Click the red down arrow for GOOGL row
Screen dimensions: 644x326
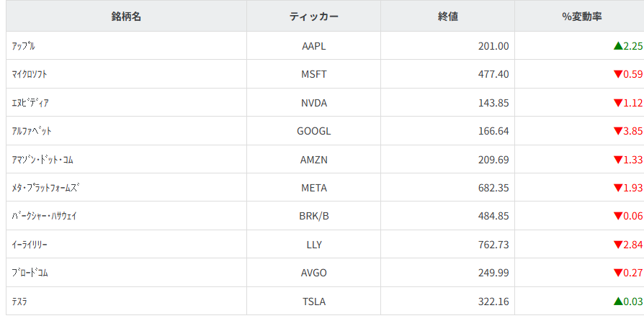(617, 131)
